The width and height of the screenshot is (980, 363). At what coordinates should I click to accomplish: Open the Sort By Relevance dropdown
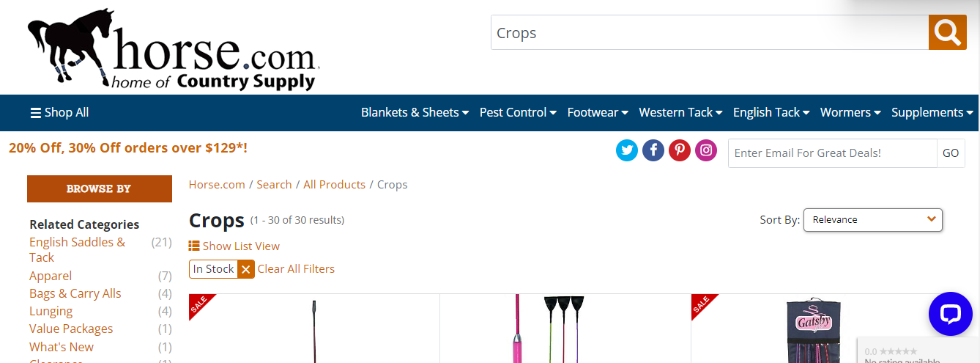pos(873,219)
